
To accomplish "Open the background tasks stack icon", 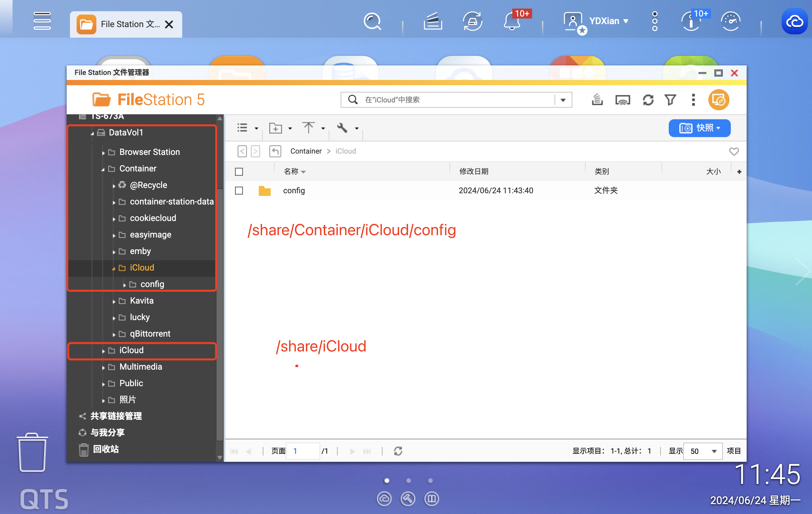I will (597, 100).
